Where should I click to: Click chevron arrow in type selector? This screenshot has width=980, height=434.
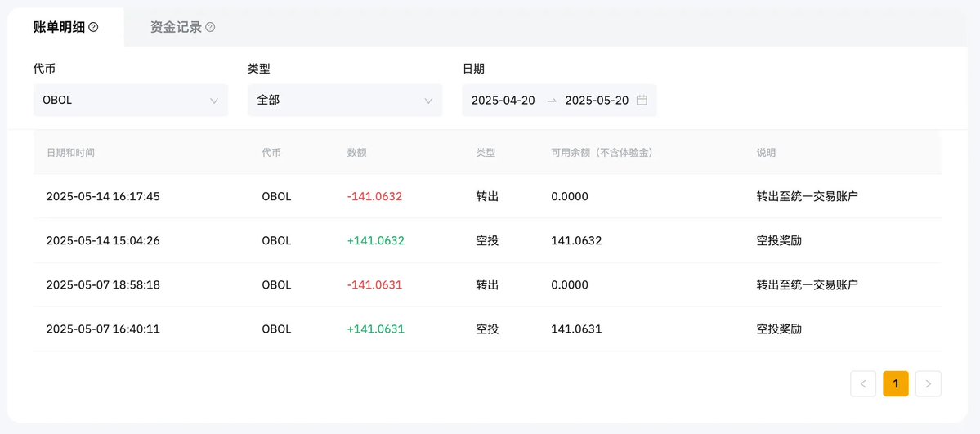[429, 101]
